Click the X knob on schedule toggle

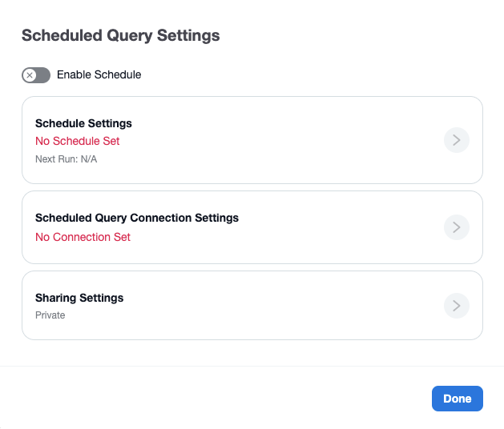[30, 75]
